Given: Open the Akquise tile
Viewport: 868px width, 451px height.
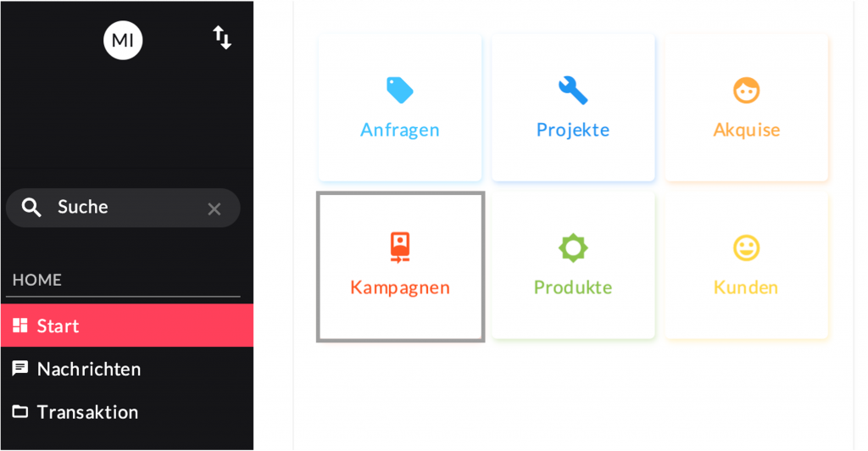Looking at the screenshot, I should point(746,108).
